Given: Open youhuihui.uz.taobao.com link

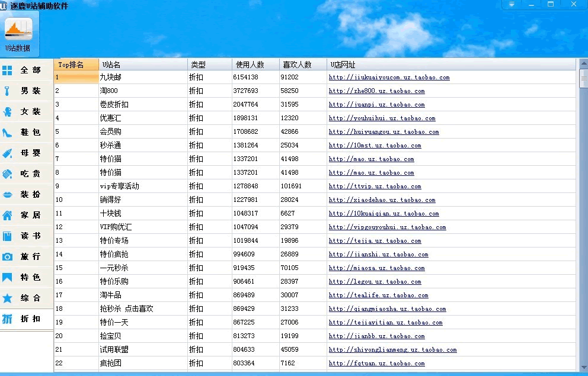Looking at the screenshot, I should click(382, 118).
